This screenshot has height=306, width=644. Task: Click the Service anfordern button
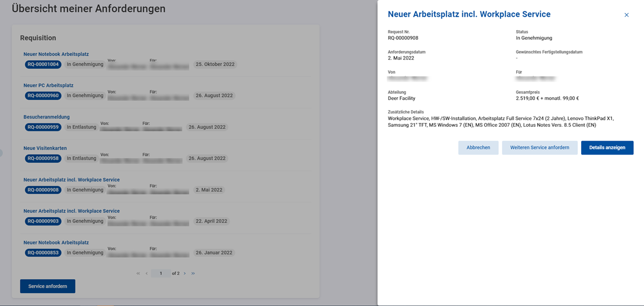point(48,286)
